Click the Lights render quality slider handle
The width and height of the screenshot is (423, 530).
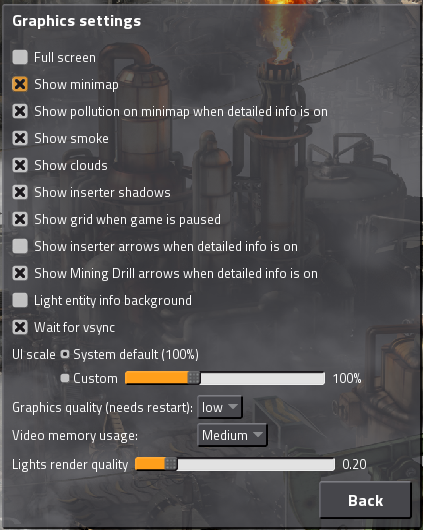point(171,464)
